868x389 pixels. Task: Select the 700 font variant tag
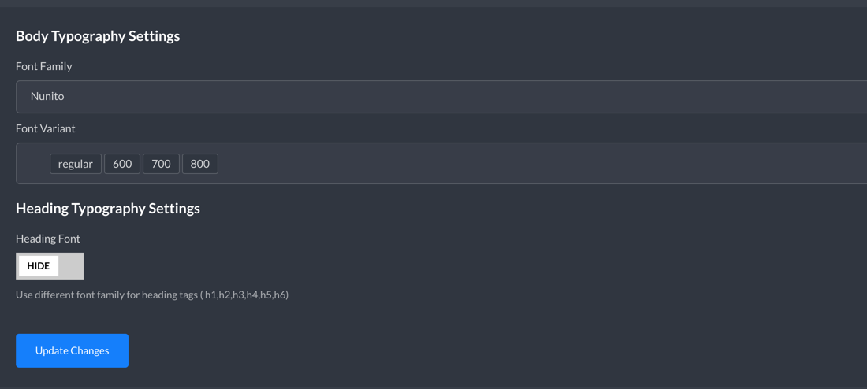pos(161,164)
